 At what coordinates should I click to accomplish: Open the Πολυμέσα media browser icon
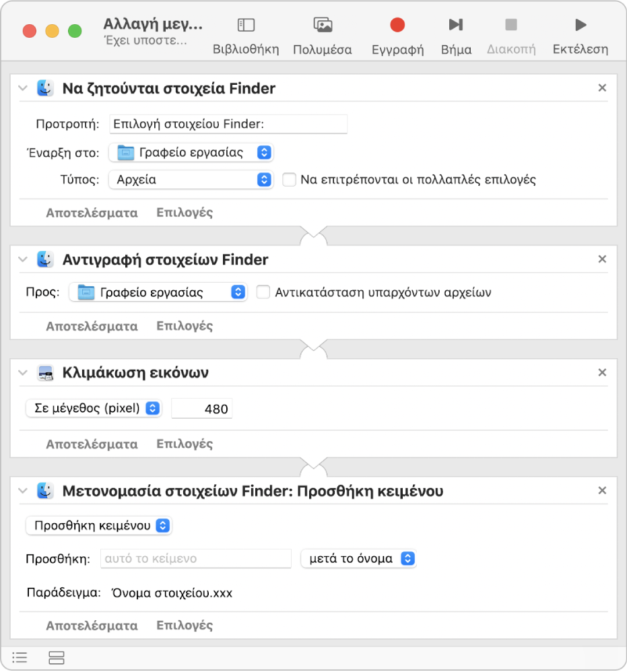coord(323,26)
